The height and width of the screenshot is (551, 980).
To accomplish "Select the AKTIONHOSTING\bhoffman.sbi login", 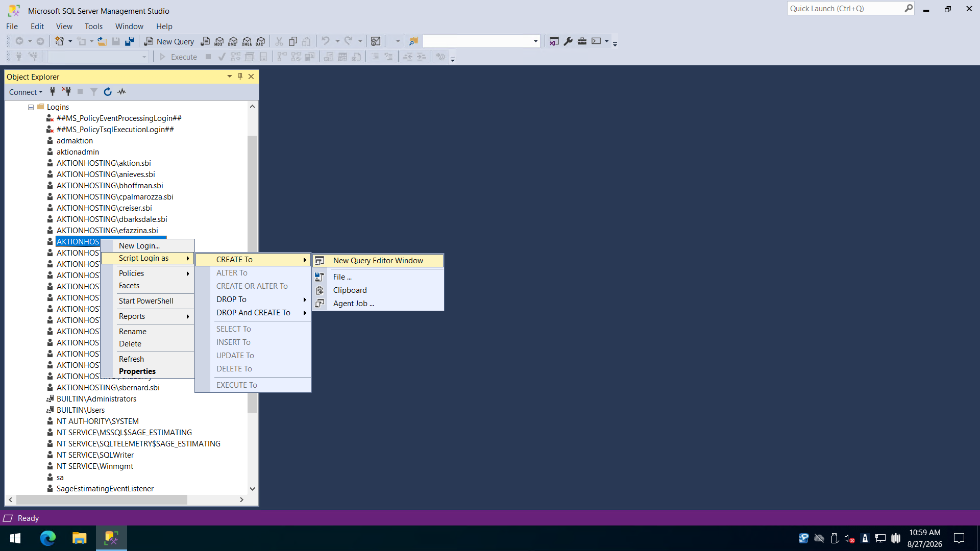I will [x=110, y=186].
